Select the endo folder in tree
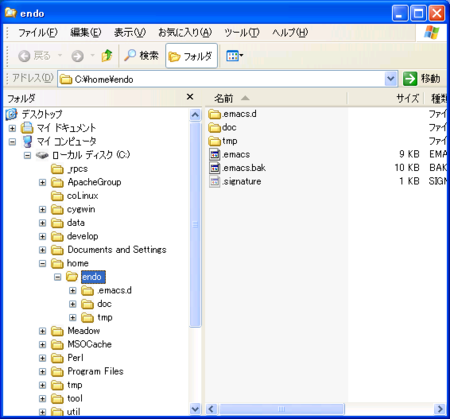The width and height of the screenshot is (450, 419). 93,277
